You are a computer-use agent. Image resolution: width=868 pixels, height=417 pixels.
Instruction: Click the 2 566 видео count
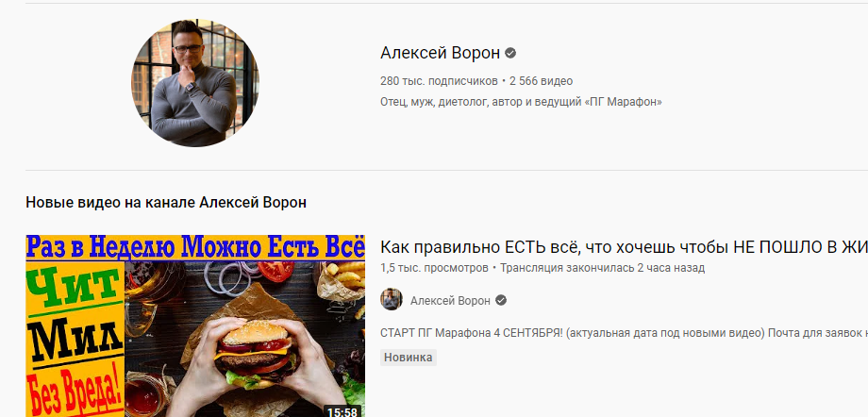click(x=541, y=81)
